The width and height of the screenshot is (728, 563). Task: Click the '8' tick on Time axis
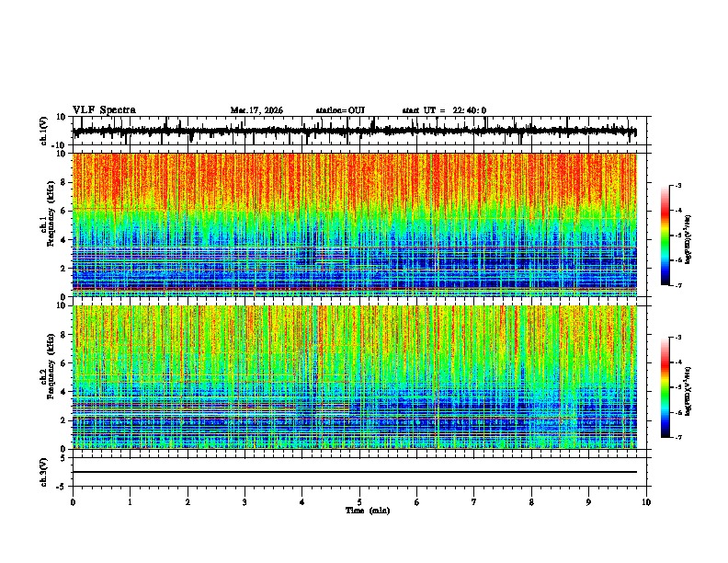tap(531, 502)
